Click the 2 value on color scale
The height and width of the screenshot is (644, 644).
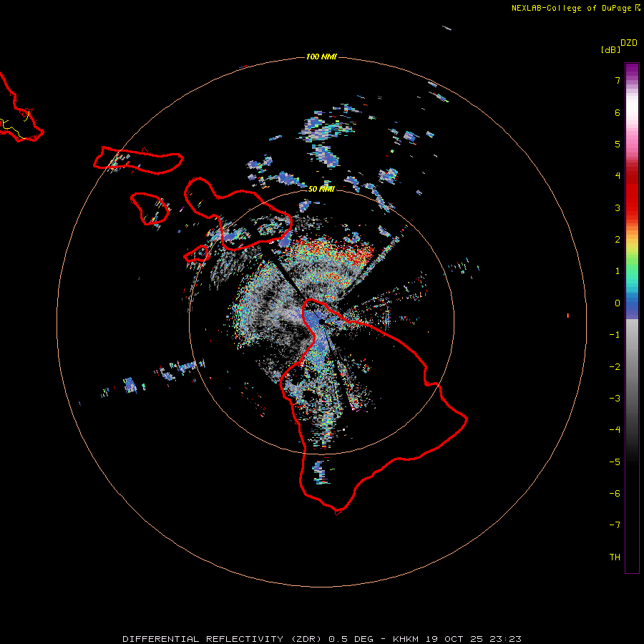tap(618, 240)
